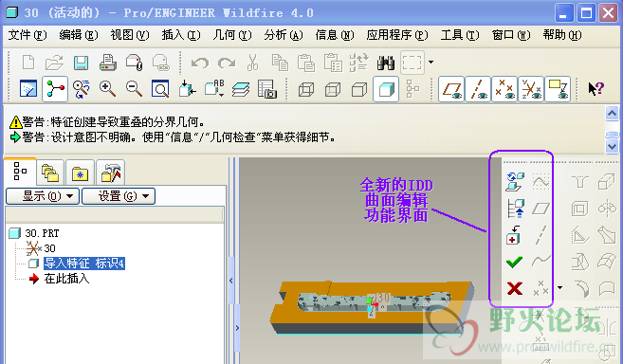This screenshot has height=364, width=623.
Task: Switch to Shaded display style
Action: (386, 89)
